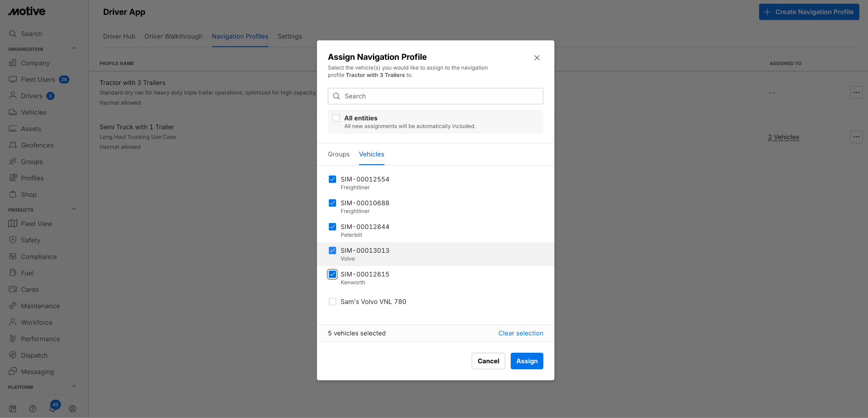
Task: Click the Fleet View map icon
Action: (13, 224)
